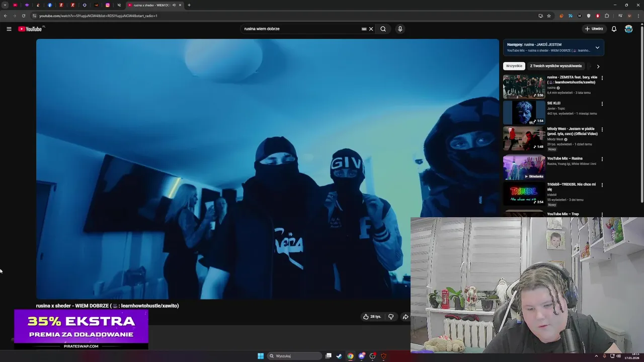Screen dimensions: 644x362
Task: Show more filter chips with right arrow
Action: point(598,66)
